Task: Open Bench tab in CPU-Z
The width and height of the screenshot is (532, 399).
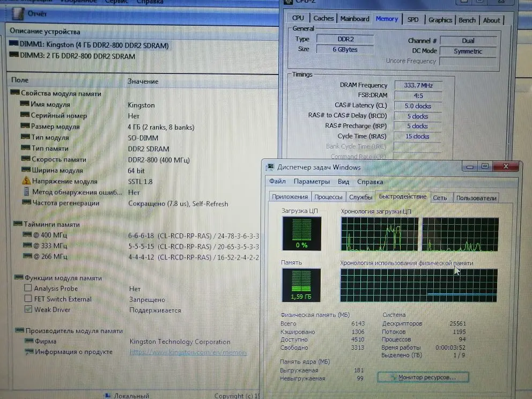Action: [467, 20]
